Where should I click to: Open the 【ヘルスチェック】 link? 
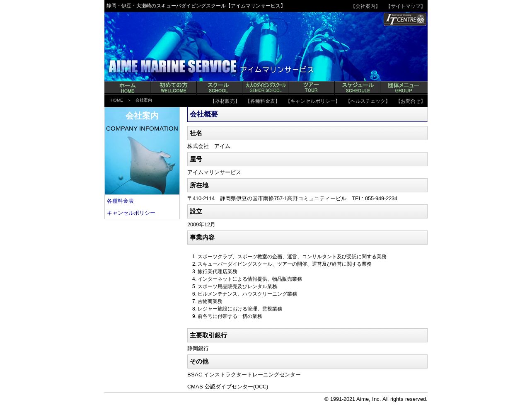368,101
